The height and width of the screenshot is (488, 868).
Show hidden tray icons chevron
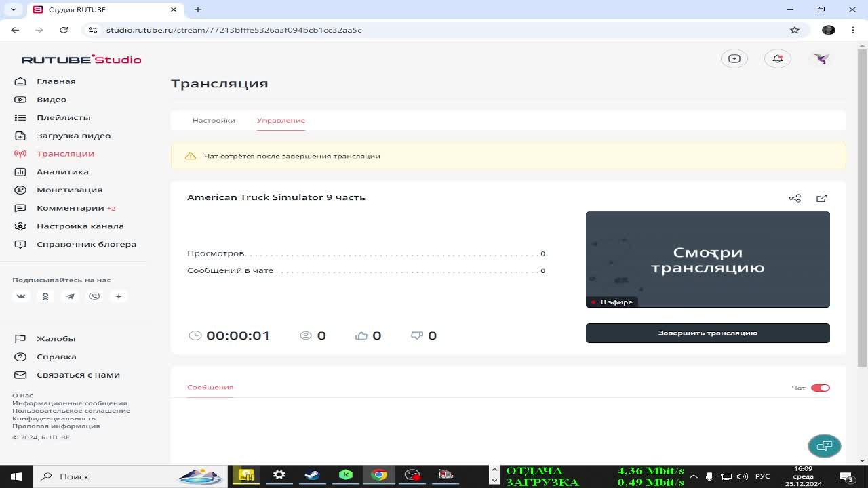click(692, 476)
